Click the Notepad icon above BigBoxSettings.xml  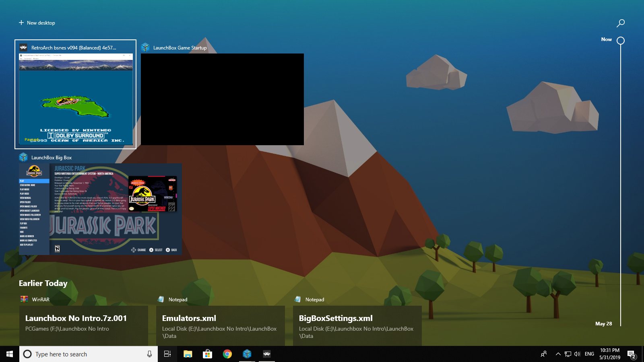(x=298, y=299)
